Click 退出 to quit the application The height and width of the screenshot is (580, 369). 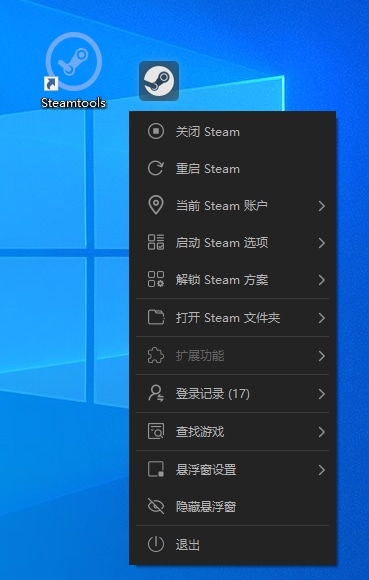click(x=233, y=544)
